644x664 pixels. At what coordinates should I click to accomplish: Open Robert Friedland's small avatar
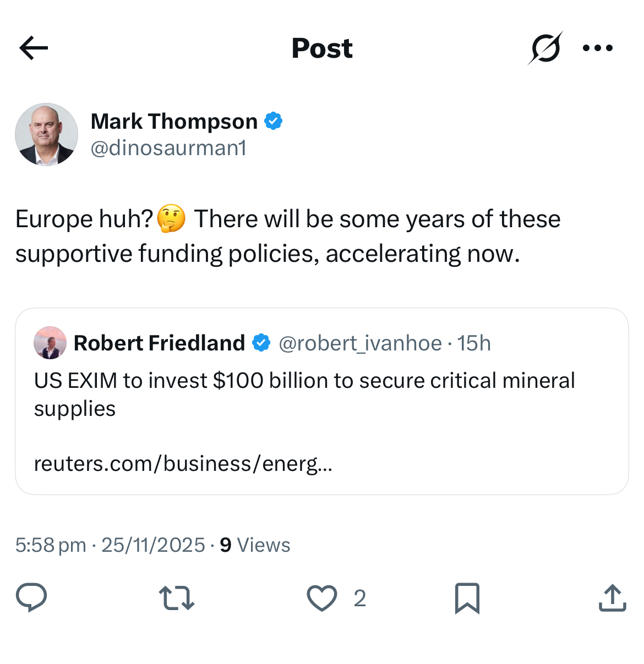coord(50,343)
